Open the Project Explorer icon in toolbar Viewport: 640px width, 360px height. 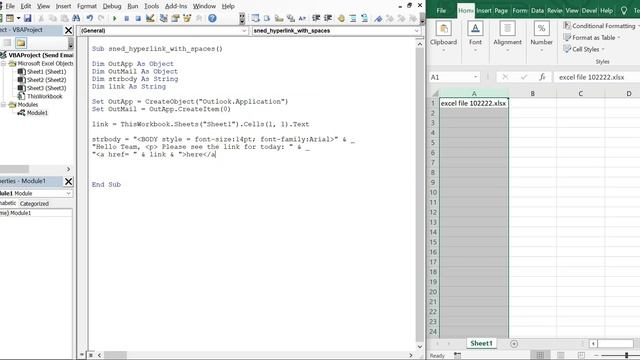pos(164,18)
